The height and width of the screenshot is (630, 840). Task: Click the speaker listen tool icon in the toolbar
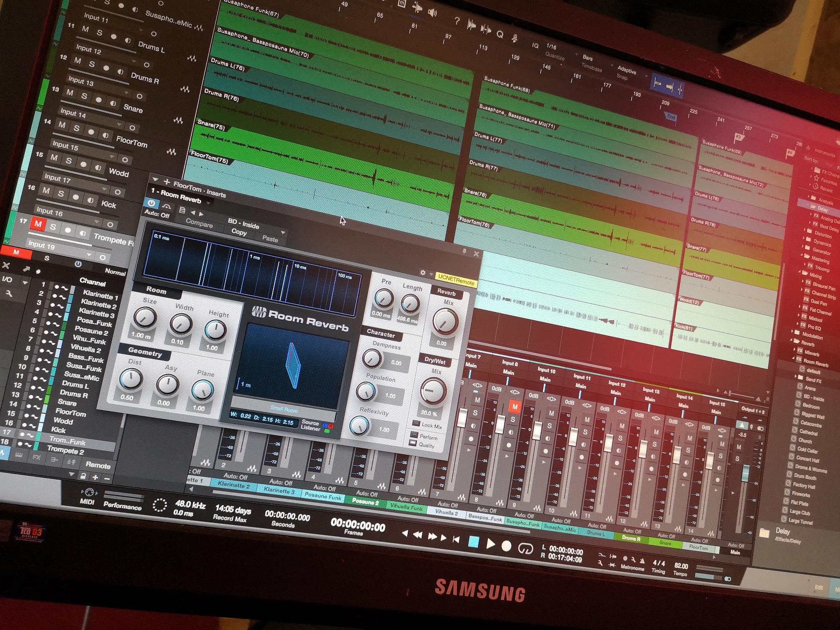pos(432,13)
